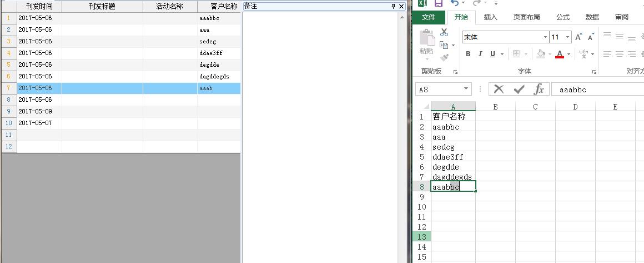Click the Increase Font Size icon
Viewport: 644px width, 263px height.
pyautogui.click(x=578, y=37)
